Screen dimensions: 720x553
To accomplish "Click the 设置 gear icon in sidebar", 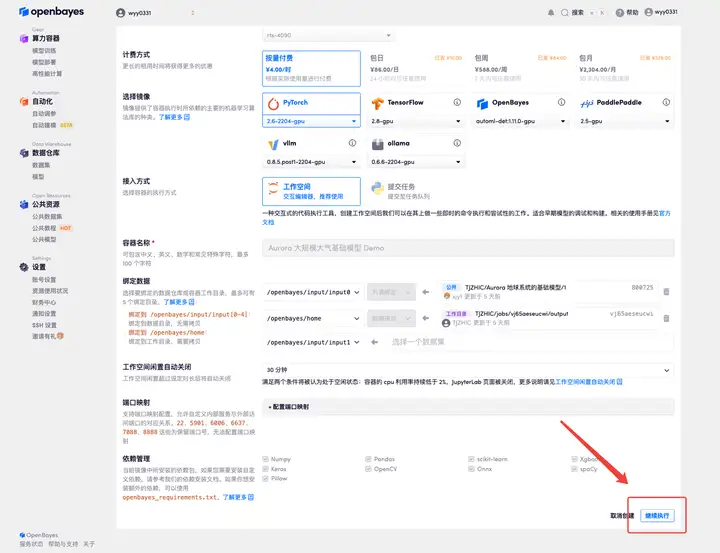I will point(24,267).
